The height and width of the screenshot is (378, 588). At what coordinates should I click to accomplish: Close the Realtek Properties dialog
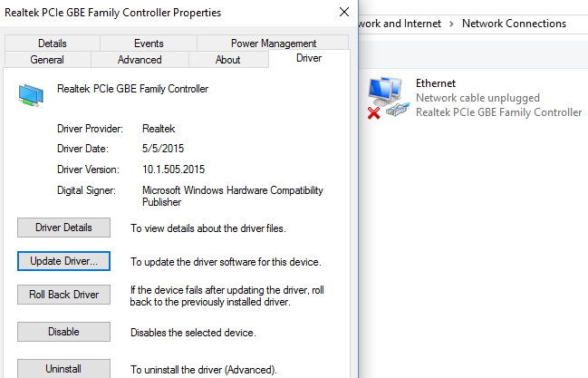[x=343, y=13]
